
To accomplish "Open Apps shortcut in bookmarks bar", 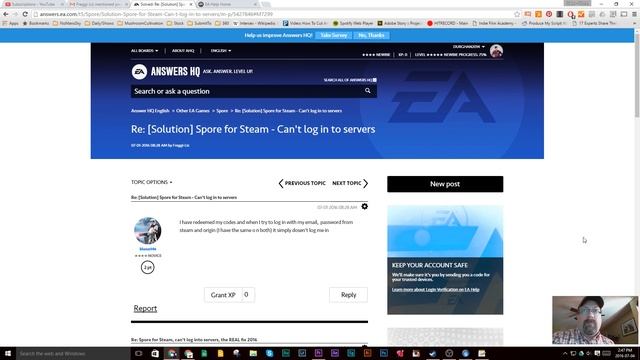I will 11,23.
